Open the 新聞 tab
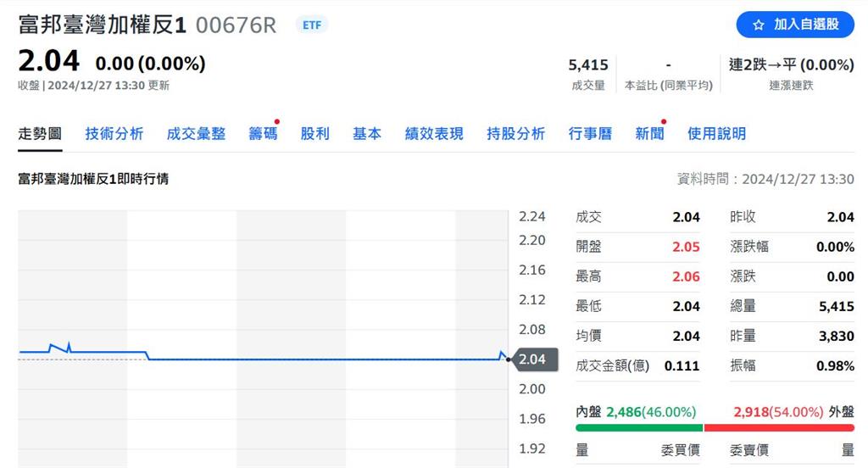This screenshot has height=468, width=868. tap(649, 133)
